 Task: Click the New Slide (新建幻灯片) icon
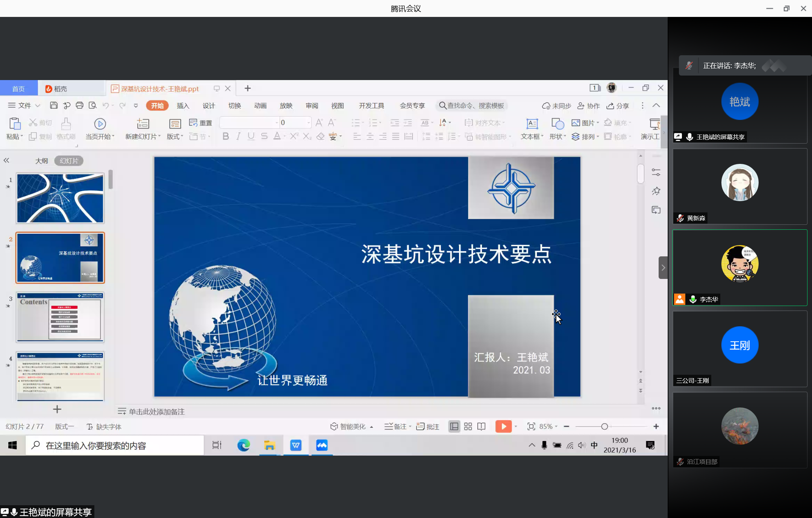(143, 124)
